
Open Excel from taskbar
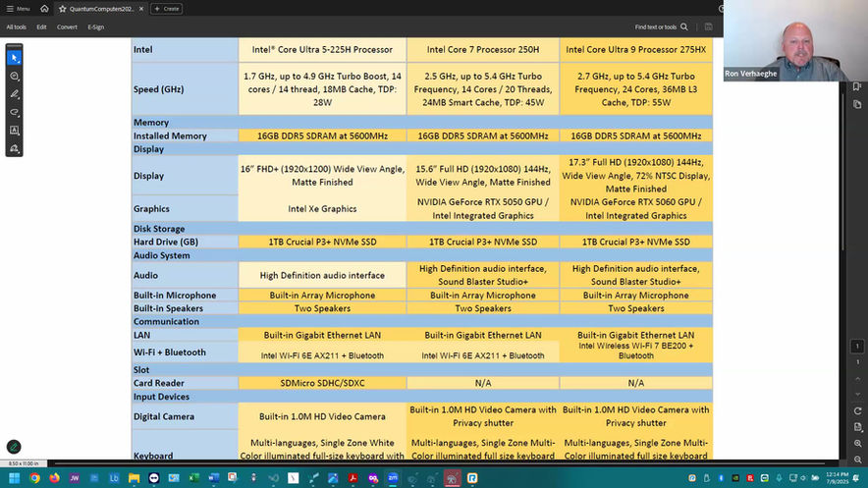tap(193, 478)
